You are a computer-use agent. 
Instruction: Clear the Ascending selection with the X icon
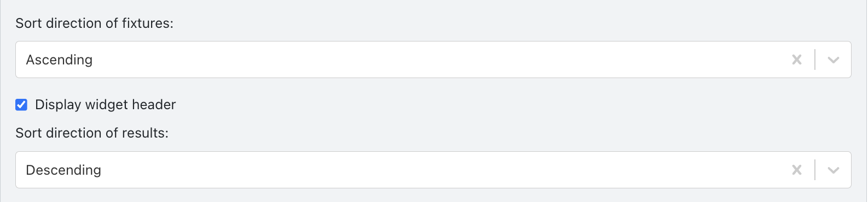[x=797, y=60]
